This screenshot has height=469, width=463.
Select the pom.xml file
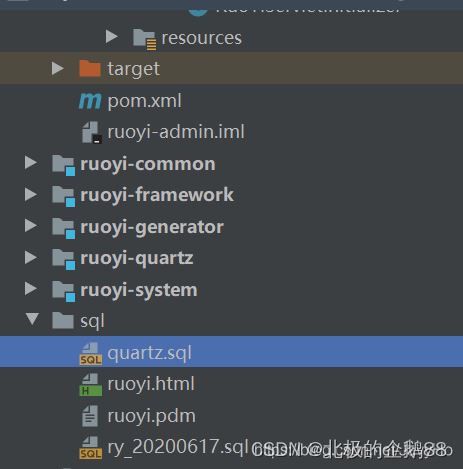click(x=144, y=101)
